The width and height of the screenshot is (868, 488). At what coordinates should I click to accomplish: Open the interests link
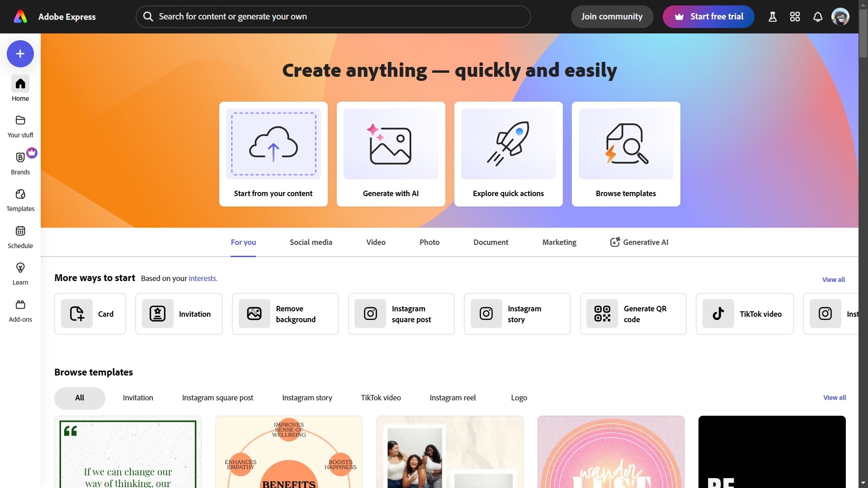(x=203, y=278)
